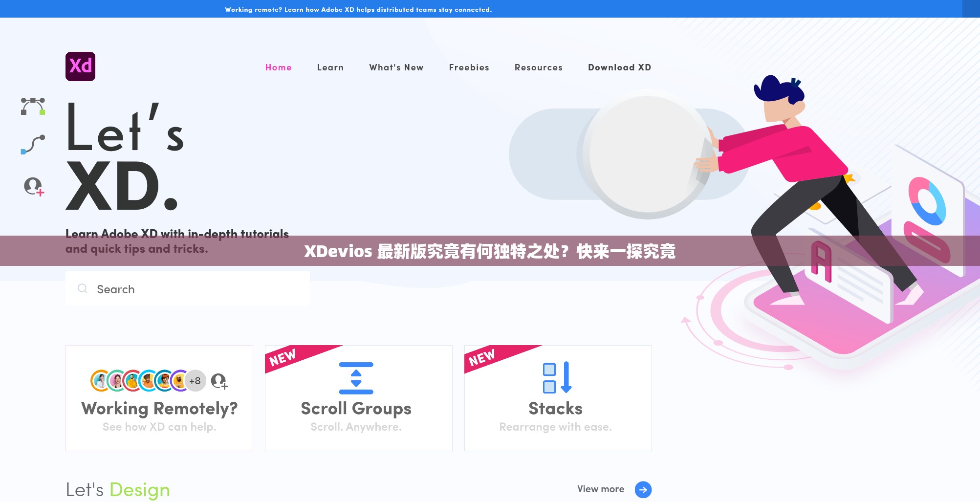Screen dimensions: 980x502
Task: Open the Scroll Groups card title
Action: tap(356, 409)
